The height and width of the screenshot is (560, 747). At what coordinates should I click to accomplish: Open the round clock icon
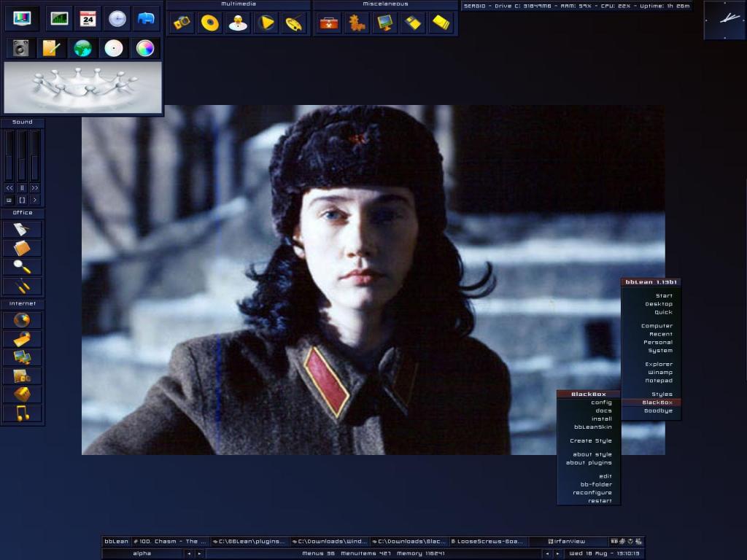117,18
